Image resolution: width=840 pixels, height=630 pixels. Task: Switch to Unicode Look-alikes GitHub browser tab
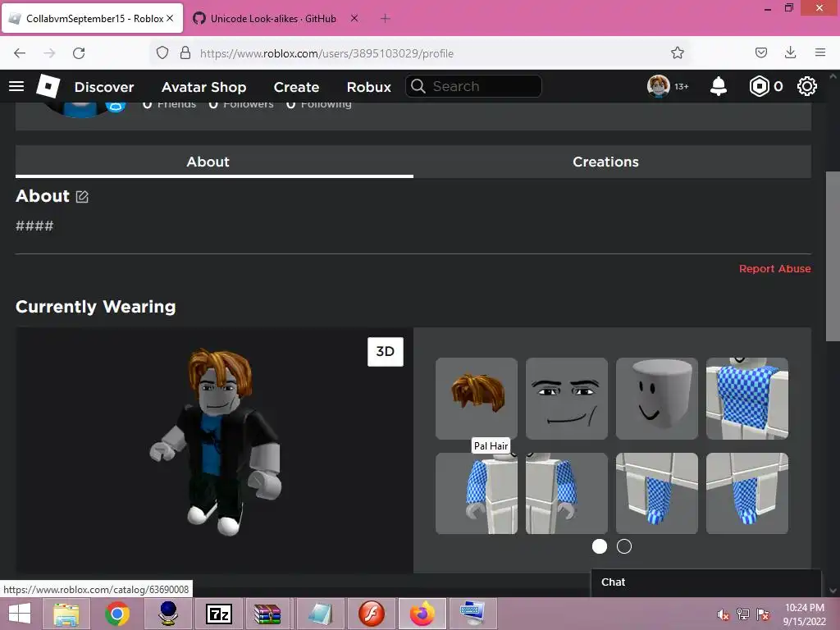coord(273,18)
